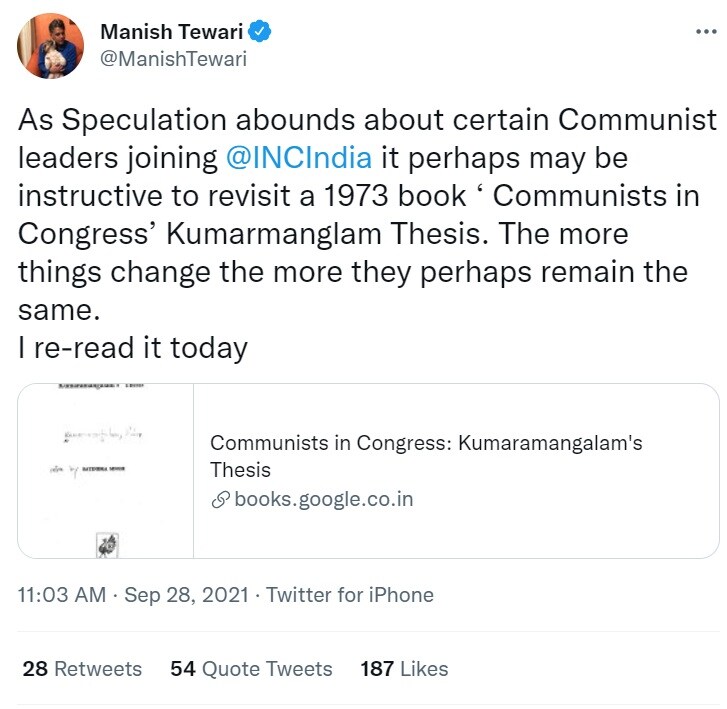Click the 'I re-read it today' line
The width and height of the screenshot is (727, 709).
click(133, 348)
